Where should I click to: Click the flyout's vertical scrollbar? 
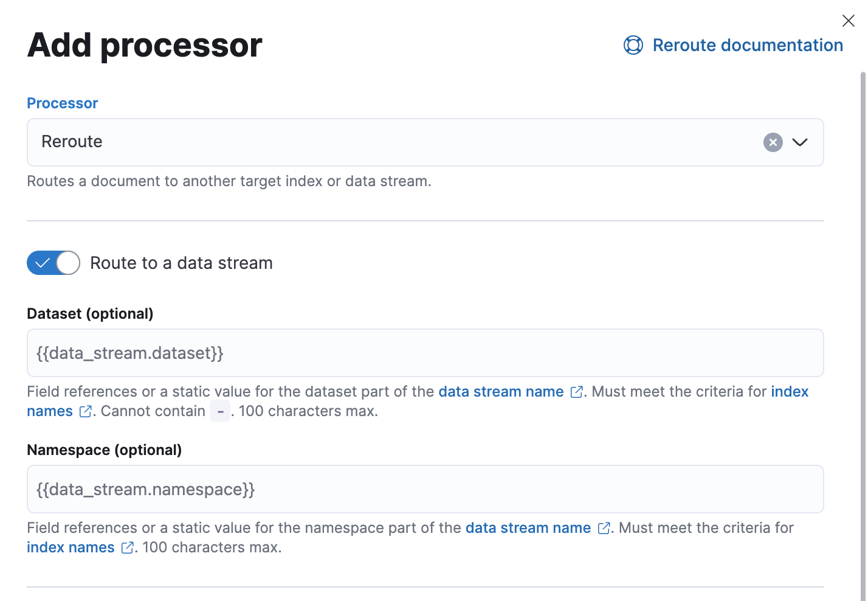click(x=863, y=335)
